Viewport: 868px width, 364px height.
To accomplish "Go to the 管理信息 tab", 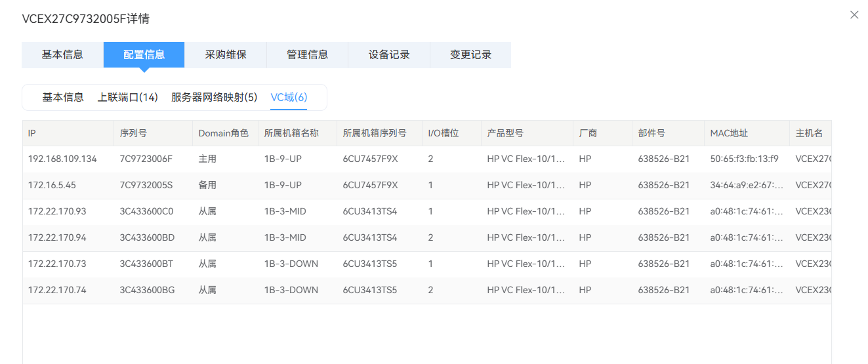I will (308, 54).
